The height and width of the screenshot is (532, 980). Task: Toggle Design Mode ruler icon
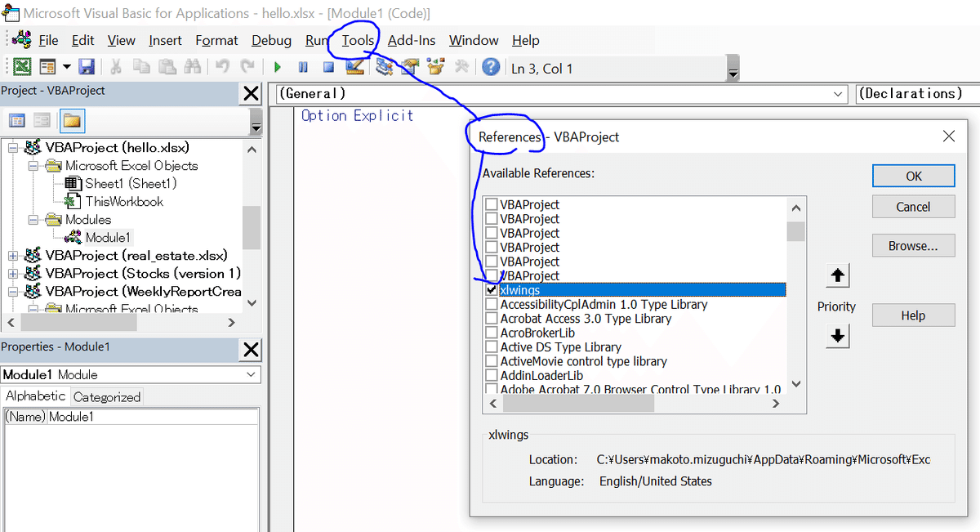(x=354, y=67)
